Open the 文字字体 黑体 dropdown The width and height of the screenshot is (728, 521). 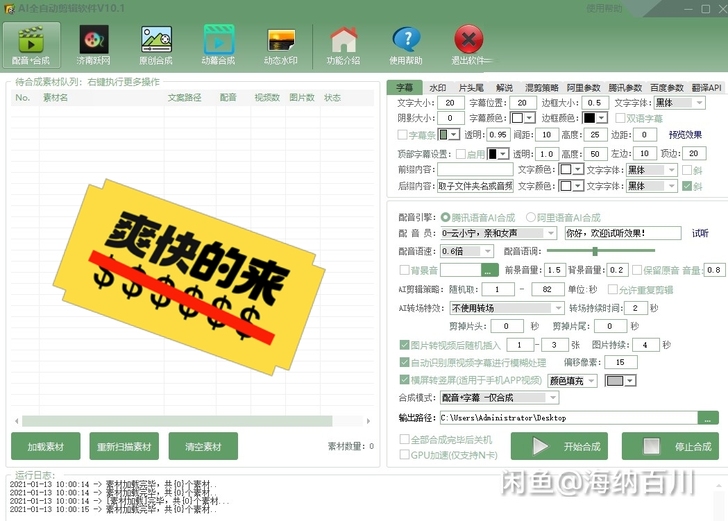(680, 103)
